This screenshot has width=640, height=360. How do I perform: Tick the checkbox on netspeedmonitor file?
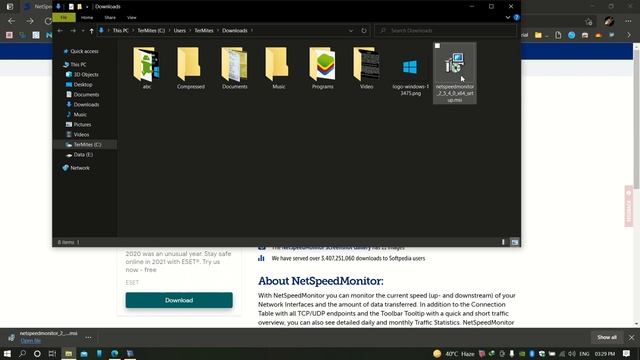pyautogui.click(x=438, y=46)
